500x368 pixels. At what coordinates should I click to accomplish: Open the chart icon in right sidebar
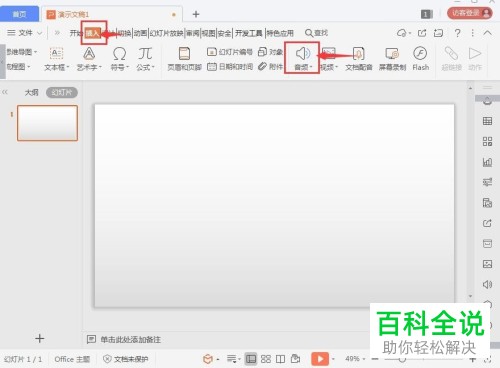487,162
